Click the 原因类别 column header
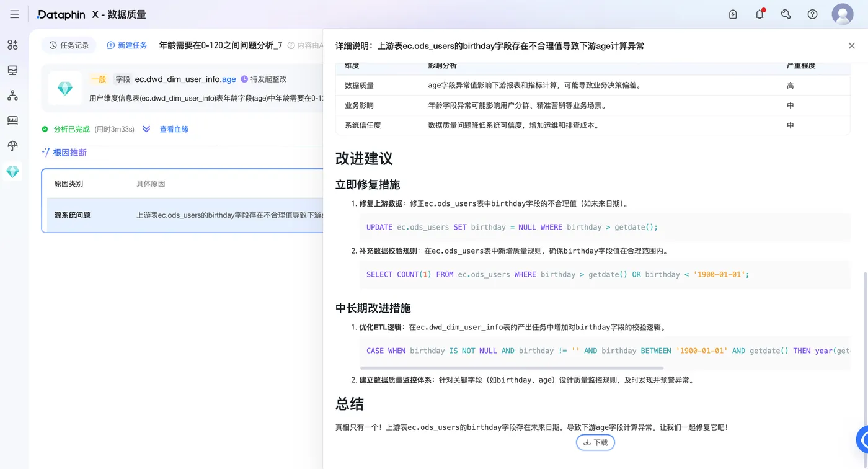This screenshot has width=868, height=469. [x=68, y=184]
